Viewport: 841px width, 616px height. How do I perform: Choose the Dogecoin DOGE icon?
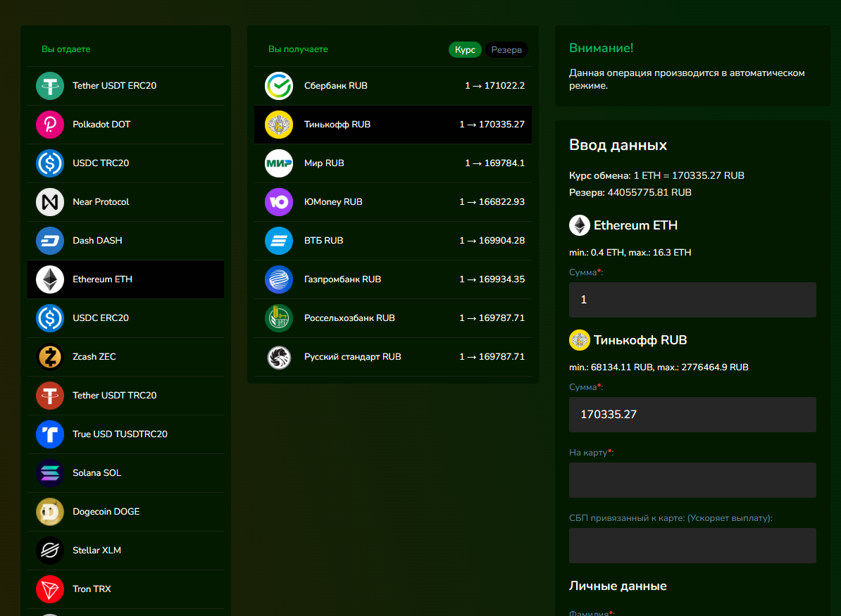pyautogui.click(x=50, y=512)
